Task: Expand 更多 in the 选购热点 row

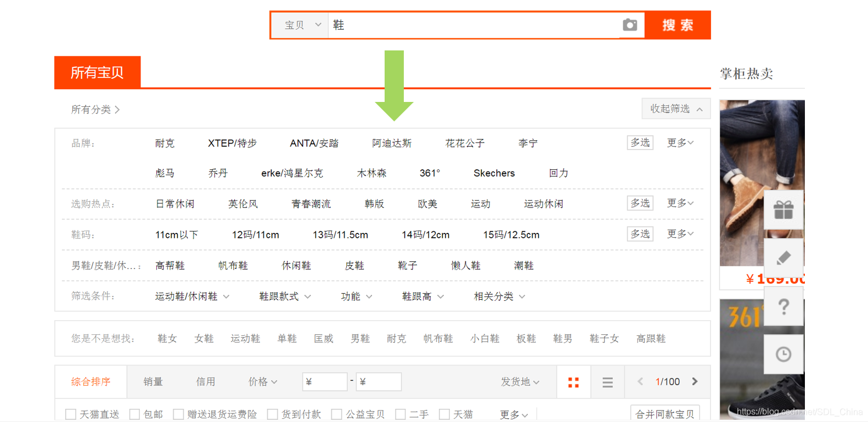Action: (680, 203)
